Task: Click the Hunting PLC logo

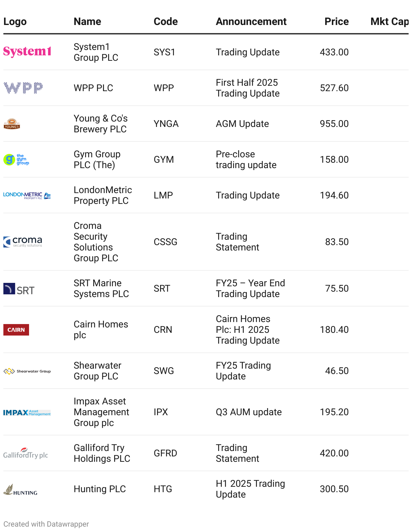Action: click(20, 490)
